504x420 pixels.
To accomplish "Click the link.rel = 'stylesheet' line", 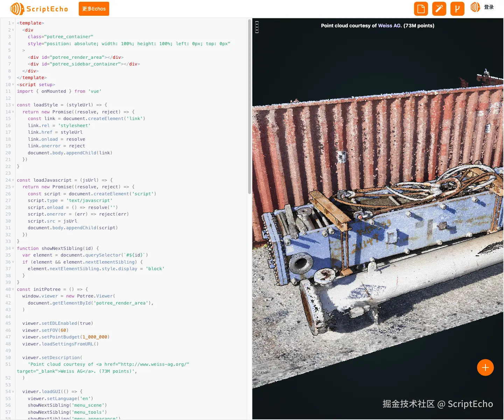I will (59, 126).
